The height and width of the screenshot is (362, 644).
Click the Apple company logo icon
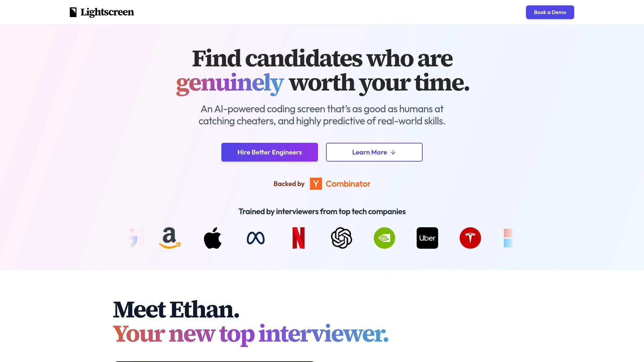click(x=213, y=238)
